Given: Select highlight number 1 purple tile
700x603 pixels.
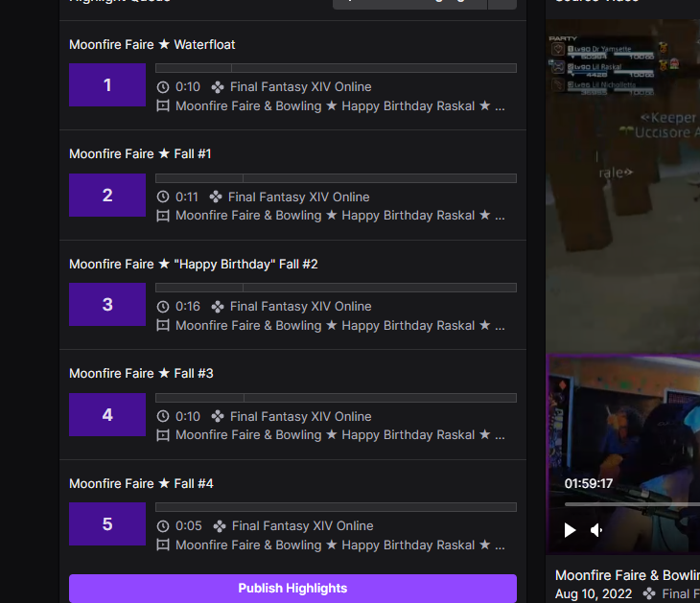Looking at the screenshot, I should [x=107, y=84].
